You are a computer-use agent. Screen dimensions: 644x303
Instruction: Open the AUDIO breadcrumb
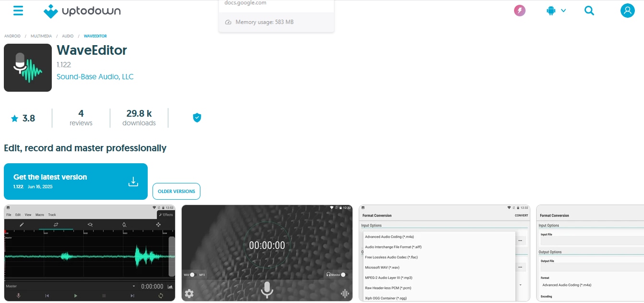pyautogui.click(x=68, y=36)
